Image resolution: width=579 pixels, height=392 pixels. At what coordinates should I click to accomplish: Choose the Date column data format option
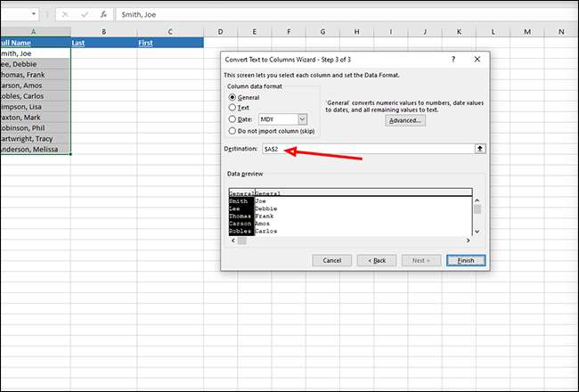(x=233, y=118)
